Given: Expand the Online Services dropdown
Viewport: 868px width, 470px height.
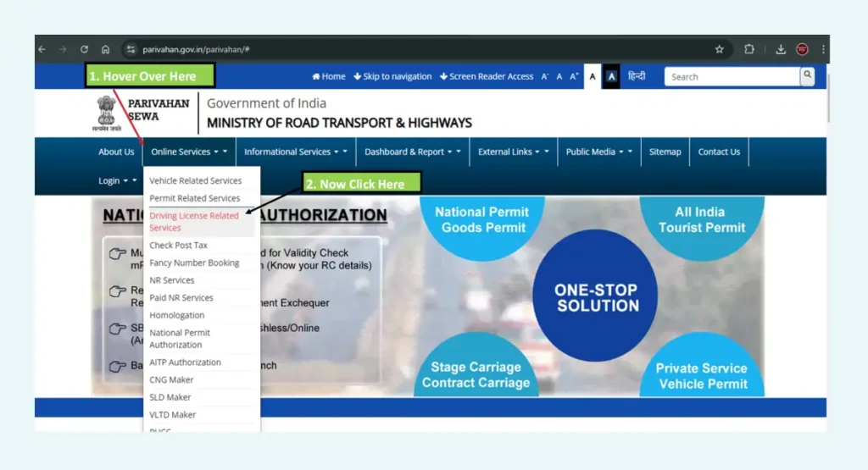Looking at the screenshot, I should coord(189,152).
